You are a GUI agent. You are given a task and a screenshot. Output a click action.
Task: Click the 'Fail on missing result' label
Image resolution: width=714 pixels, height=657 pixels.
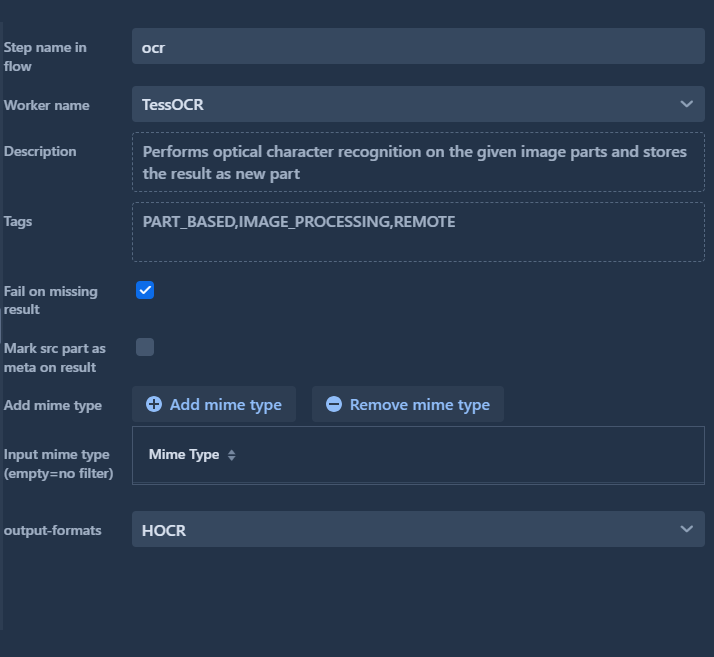(x=51, y=300)
